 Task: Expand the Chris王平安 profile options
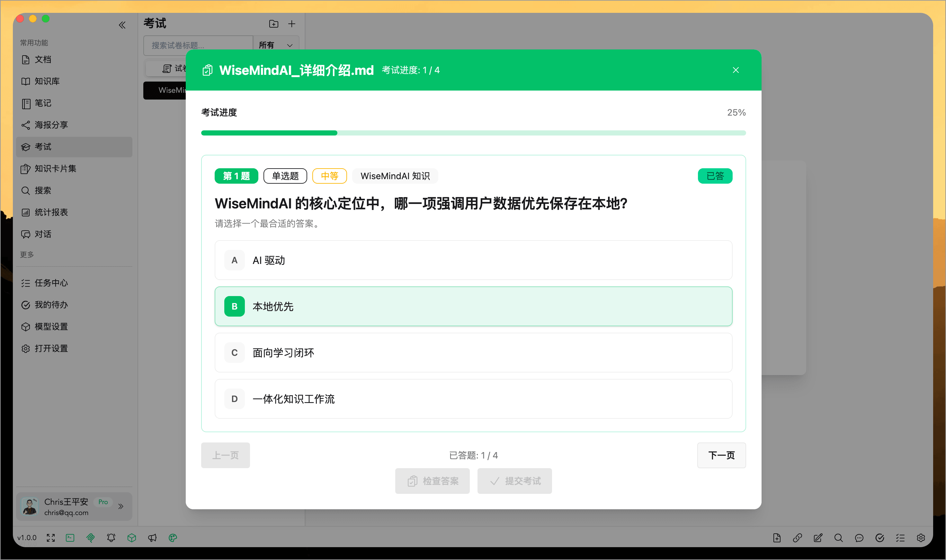pyautogui.click(x=121, y=506)
